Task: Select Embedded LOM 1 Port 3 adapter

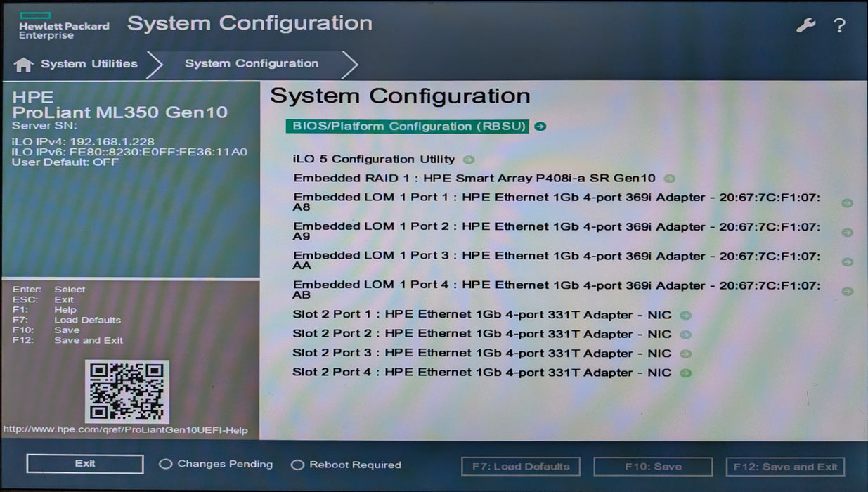Action: tap(557, 261)
